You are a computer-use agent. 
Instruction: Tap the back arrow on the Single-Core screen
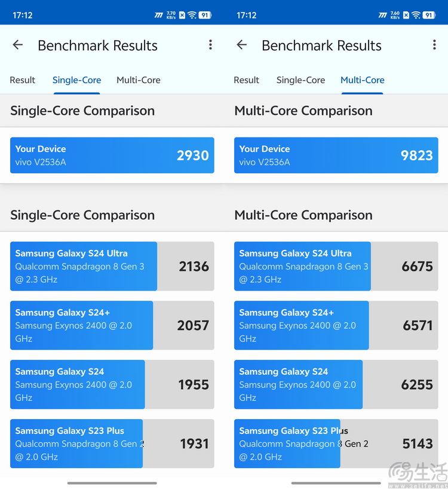tap(18, 45)
